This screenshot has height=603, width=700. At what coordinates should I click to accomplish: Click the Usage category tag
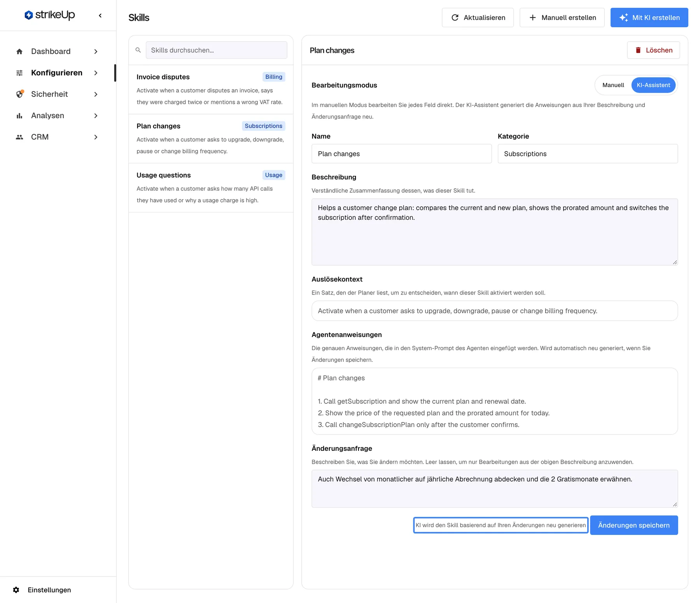(274, 175)
